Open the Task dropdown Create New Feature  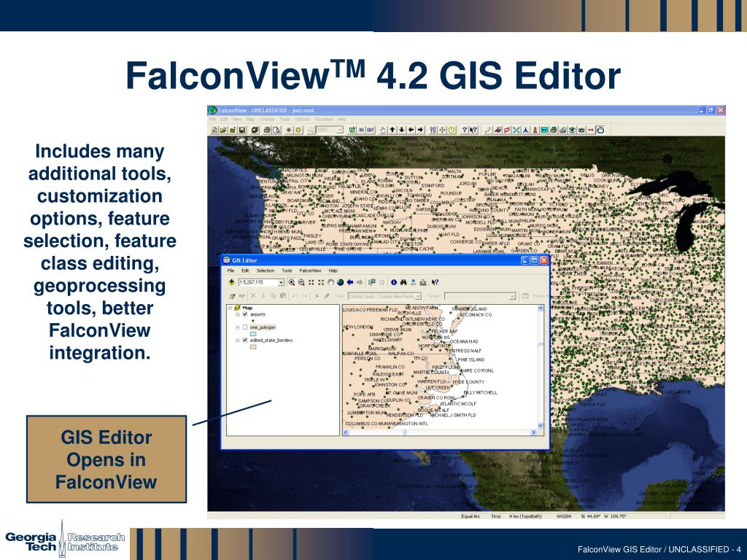pyautogui.click(x=418, y=296)
